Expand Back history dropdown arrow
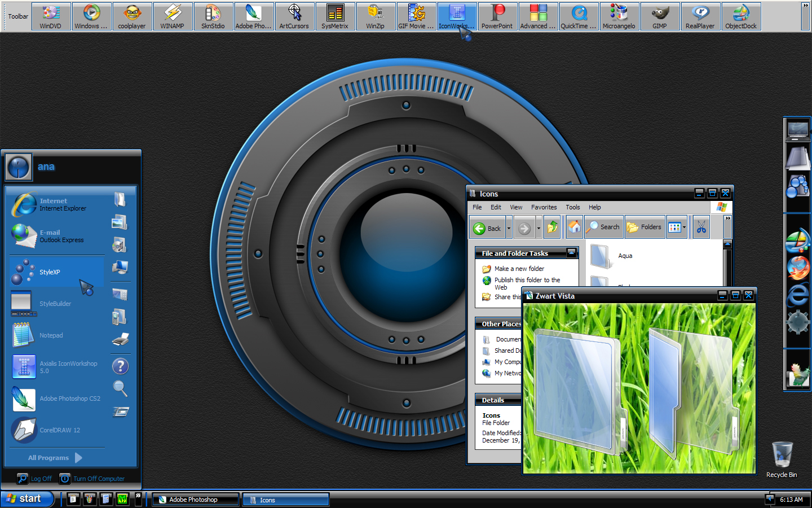The height and width of the screenshot is (508, 812). coord(509,228)
